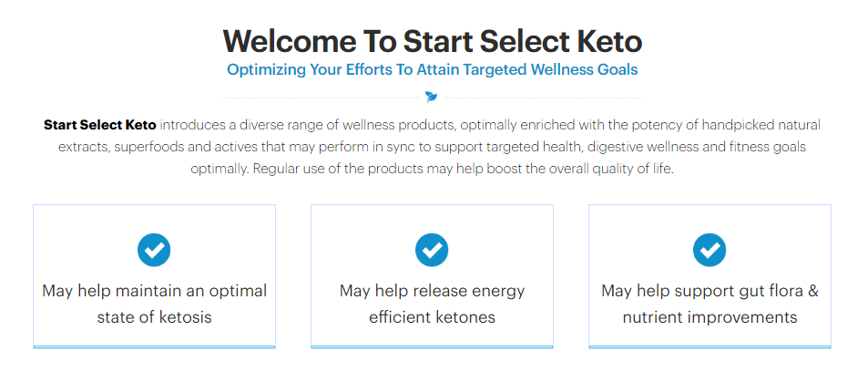Click the checkmark icon above 'gut flora' text
The height and width of the screenshot is (372, 868).
pyautogui.click(x=710, y=250)
